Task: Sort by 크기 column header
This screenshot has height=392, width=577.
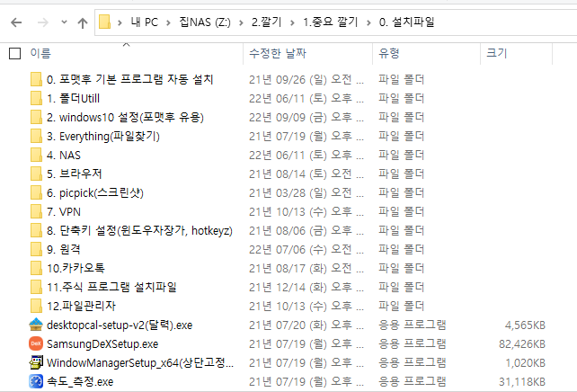Action: click(x=497, y=53)
